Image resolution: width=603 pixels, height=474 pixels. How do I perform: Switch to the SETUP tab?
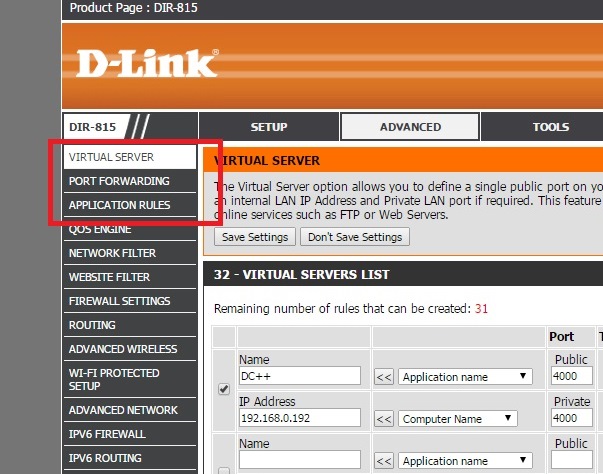(x=268, y=127)
